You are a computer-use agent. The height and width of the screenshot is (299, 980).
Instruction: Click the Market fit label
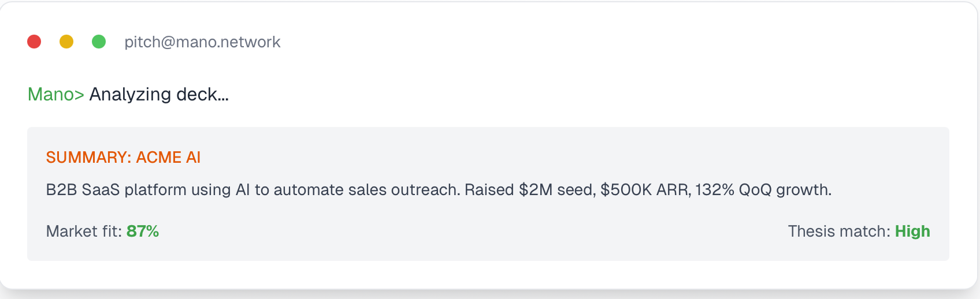coord(84,231)
